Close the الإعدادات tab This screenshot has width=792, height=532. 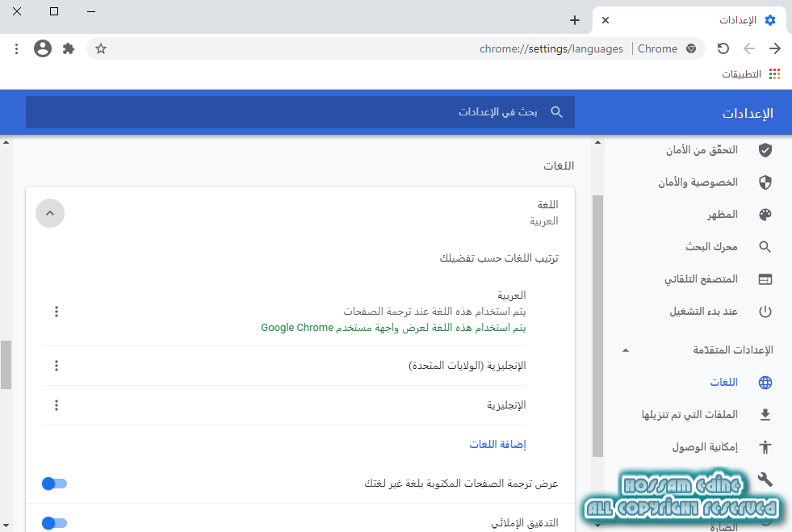click(606, 20)
